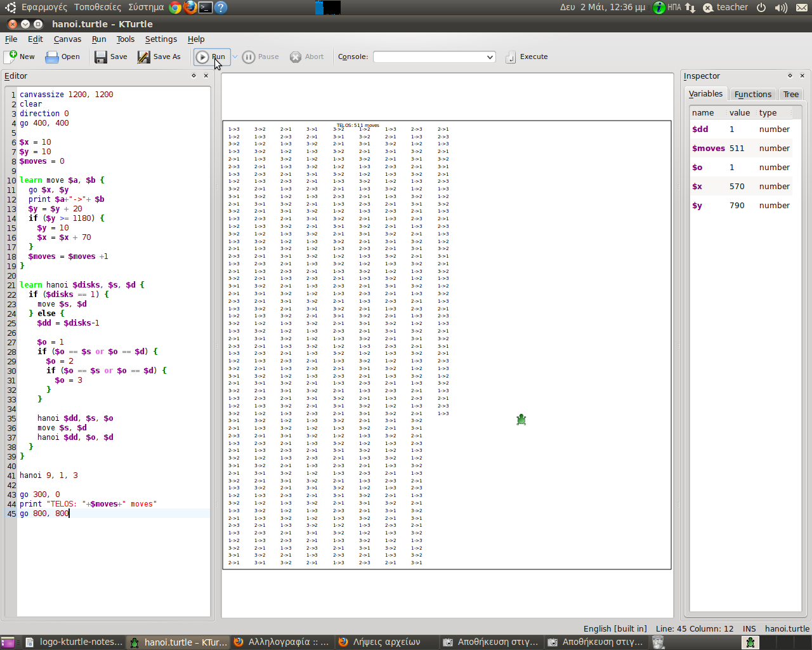Float the Editor panel
Screen dimensions: 812x650
[194, 76]
